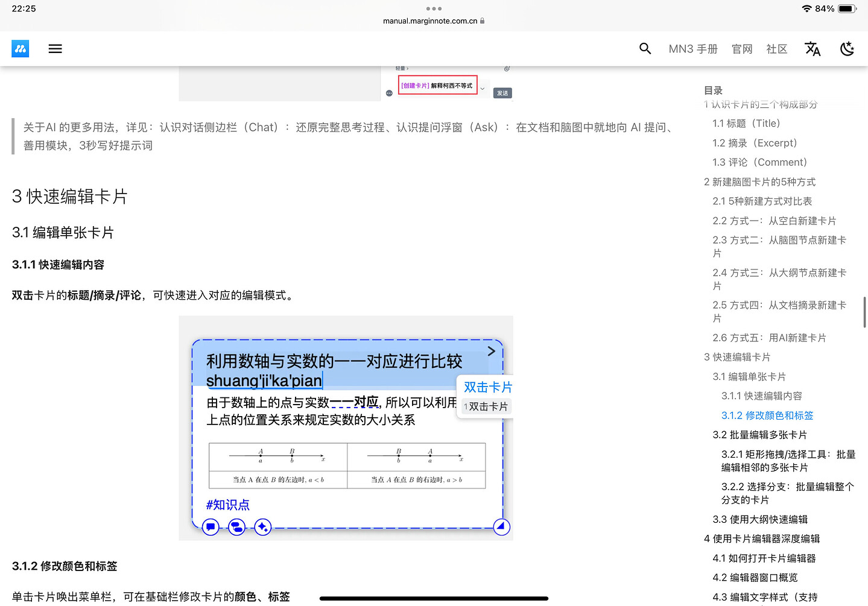The height and width of the screenshot is (606, 868).
Task: Go to 2.4 方式三：从大纲节点新建卡片
Action: coord(779,279)
